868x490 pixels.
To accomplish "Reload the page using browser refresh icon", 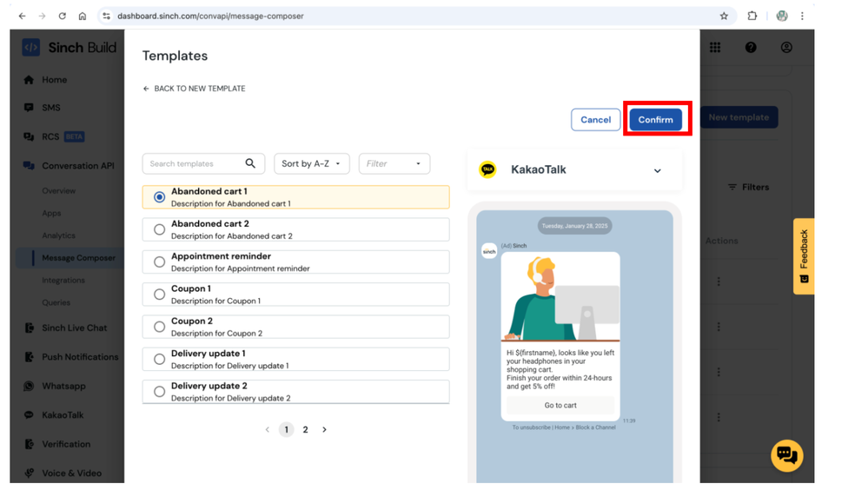I will 63,16.
